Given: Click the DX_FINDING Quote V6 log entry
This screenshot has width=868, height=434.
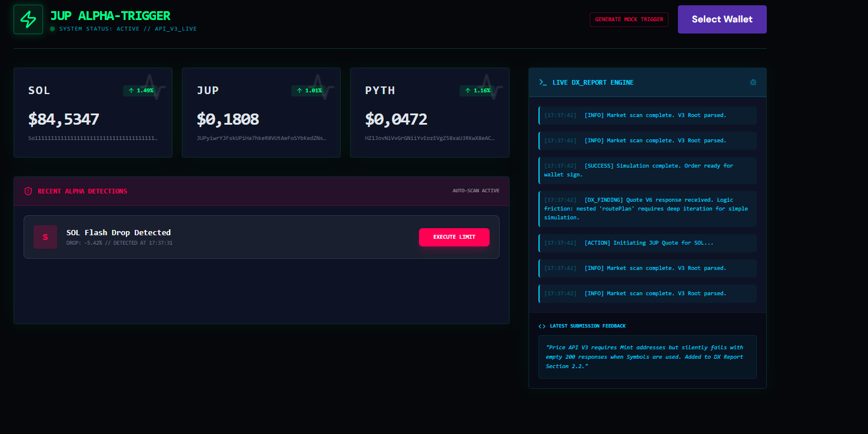Looking at the screenshot, I should (647, 209).
